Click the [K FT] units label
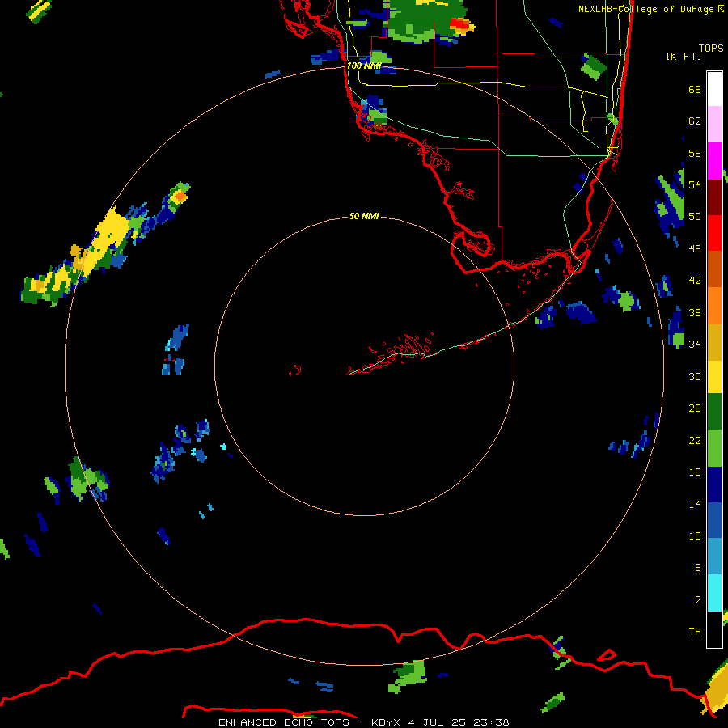Viewport: 728px width, 728px height. (x=684, y=56)
